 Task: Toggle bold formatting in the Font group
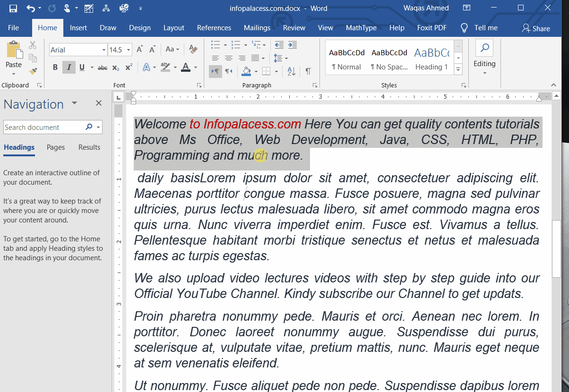[x=55, y=68]
